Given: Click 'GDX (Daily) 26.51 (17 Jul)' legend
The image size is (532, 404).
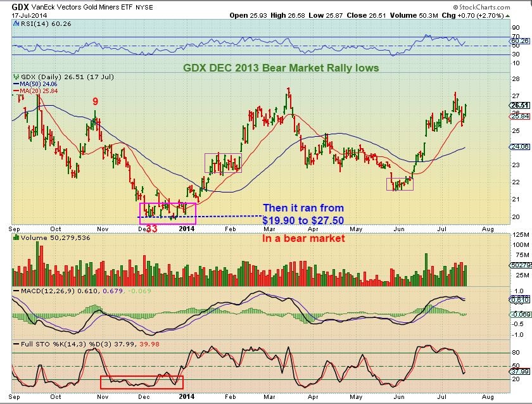Looking at the screenshot, I should tap(68, 77).
